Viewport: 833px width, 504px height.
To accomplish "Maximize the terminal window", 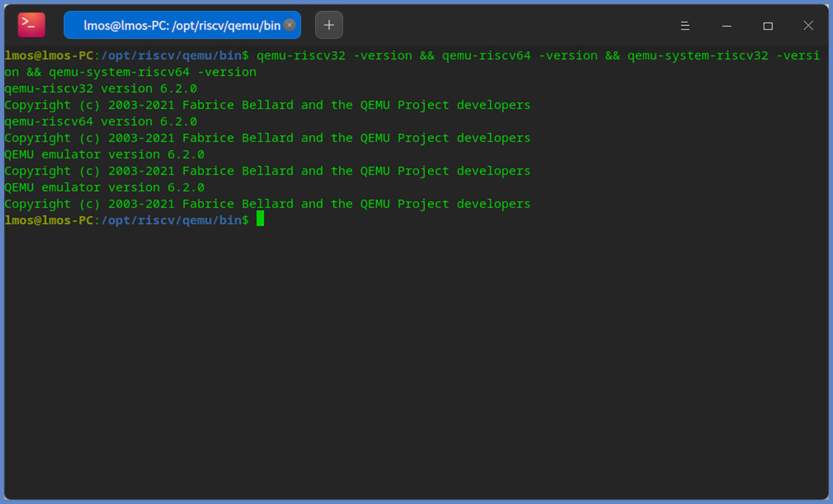I will [767, 26].
